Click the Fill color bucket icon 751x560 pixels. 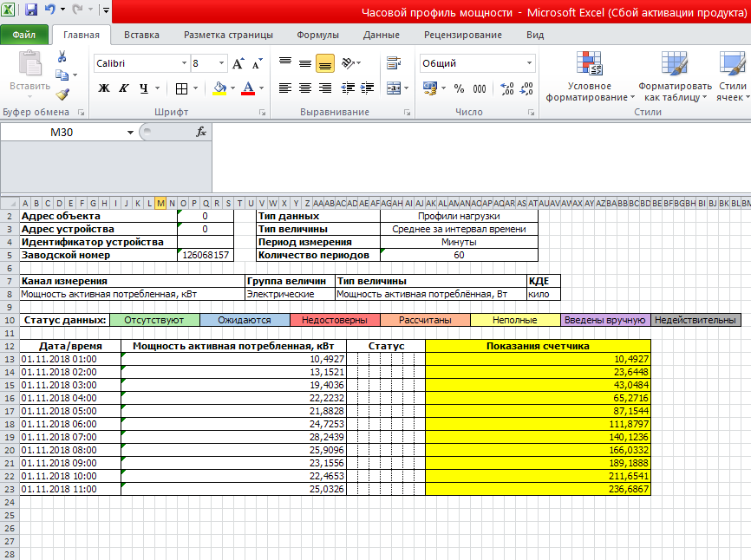click(219, 88)
